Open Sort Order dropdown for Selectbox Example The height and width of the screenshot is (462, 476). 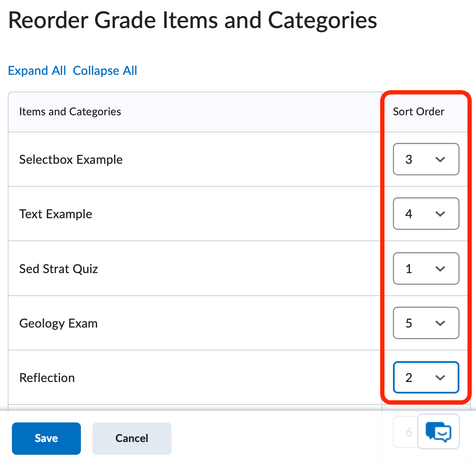tap(426, 159)
